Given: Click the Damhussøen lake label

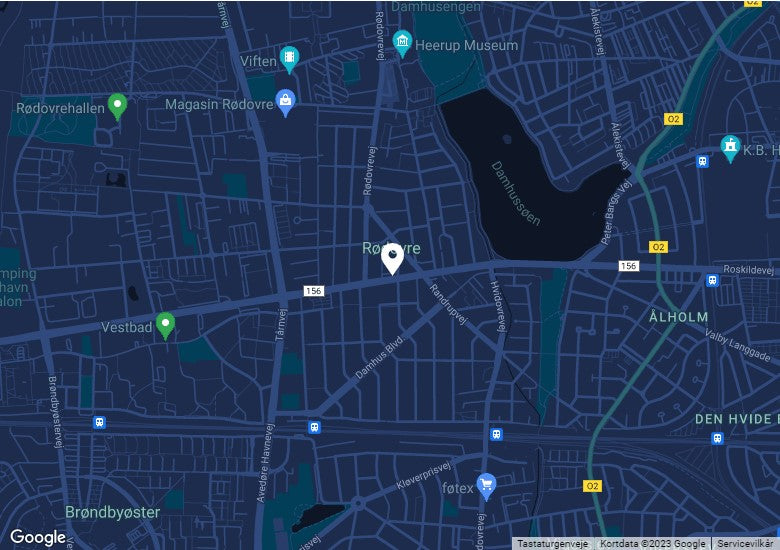Looking at the screenshot, I should pyautogui.click(x=515, y=193).
